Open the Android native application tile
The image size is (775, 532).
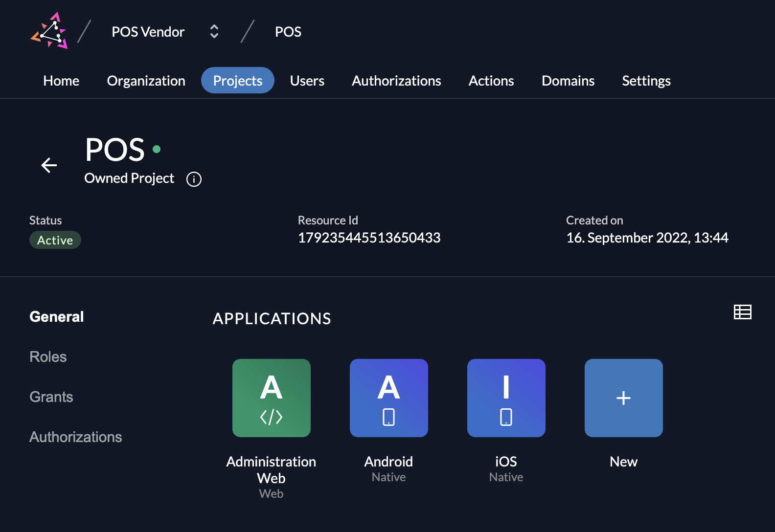coord(388,398)
